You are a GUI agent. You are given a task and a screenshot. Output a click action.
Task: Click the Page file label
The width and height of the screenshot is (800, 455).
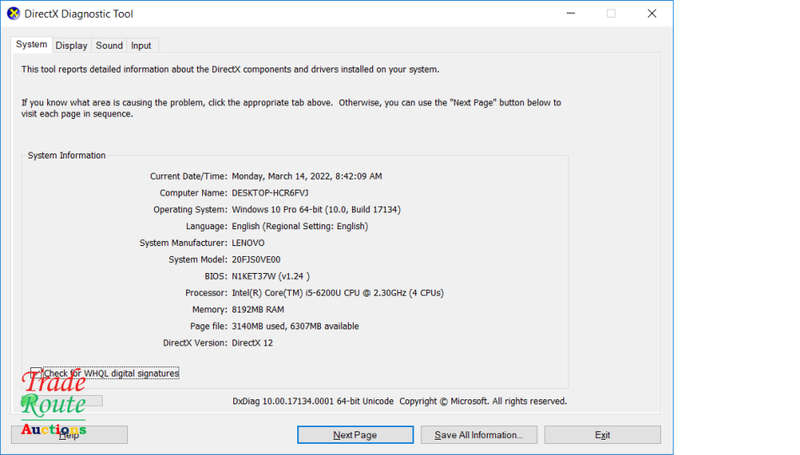[x=208, y=326]
